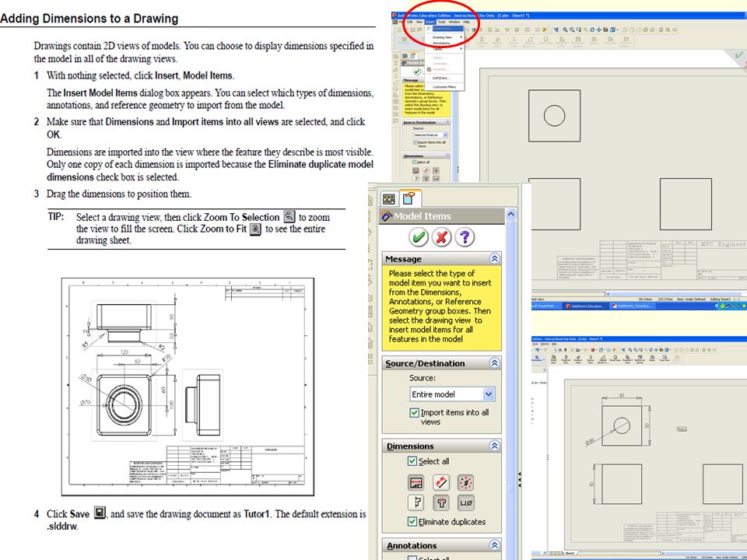Image resolution: width=747 pixels, height=560 pixels.
Task: Collapse Dimensions chevron in the small upper panel
Action: pyautogui.click(x=448, y=156)
